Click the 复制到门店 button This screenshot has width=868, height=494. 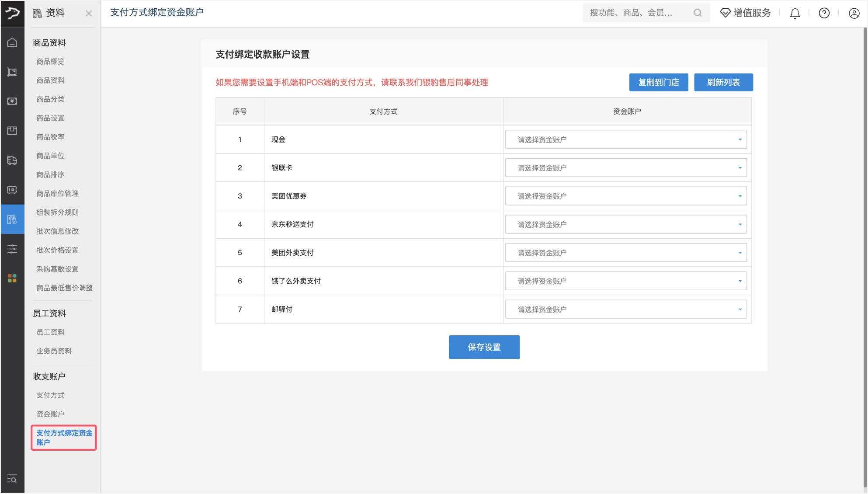coord(658,82)
